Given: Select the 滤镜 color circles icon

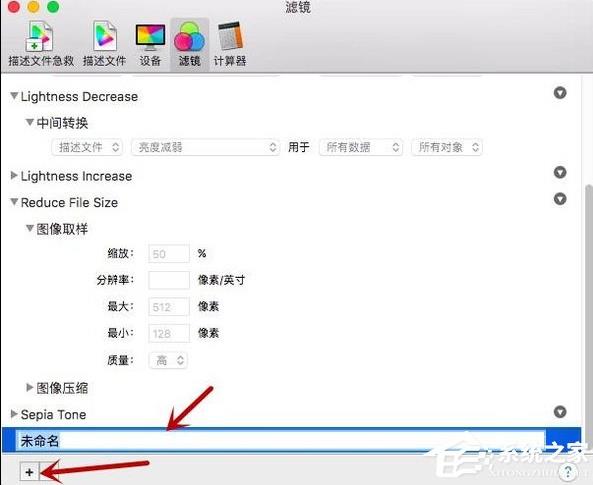Looking at the screenshot, I should 189,44.
